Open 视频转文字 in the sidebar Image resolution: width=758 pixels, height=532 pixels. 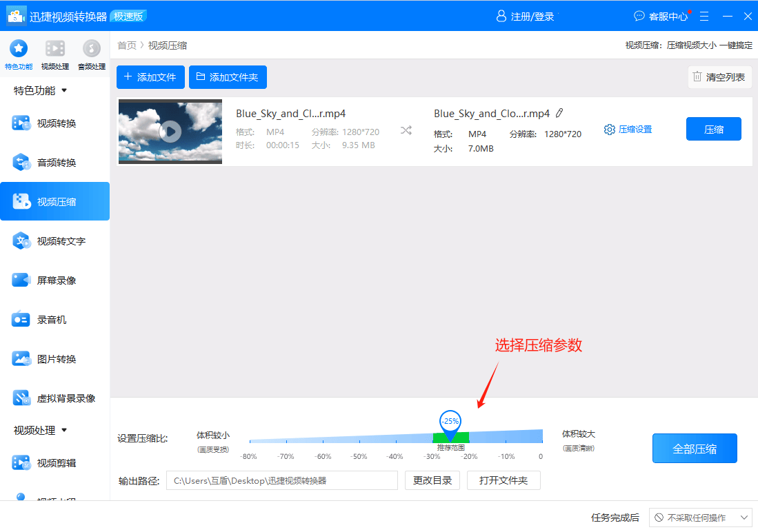tap(54, 241)
